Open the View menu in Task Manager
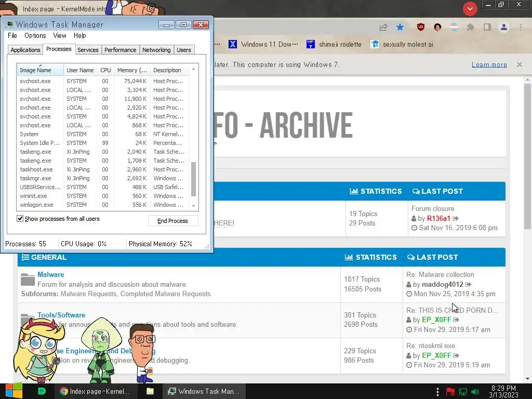 pyautogui.click(x=59, y=36)
